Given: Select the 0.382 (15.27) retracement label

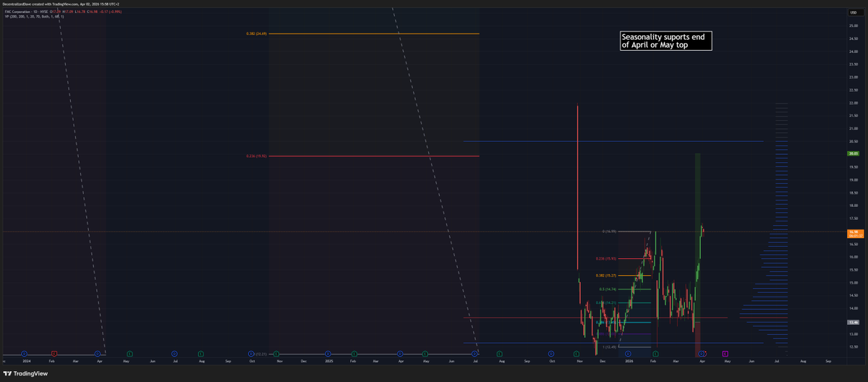Looking at the screenshot, I should 606,276.
